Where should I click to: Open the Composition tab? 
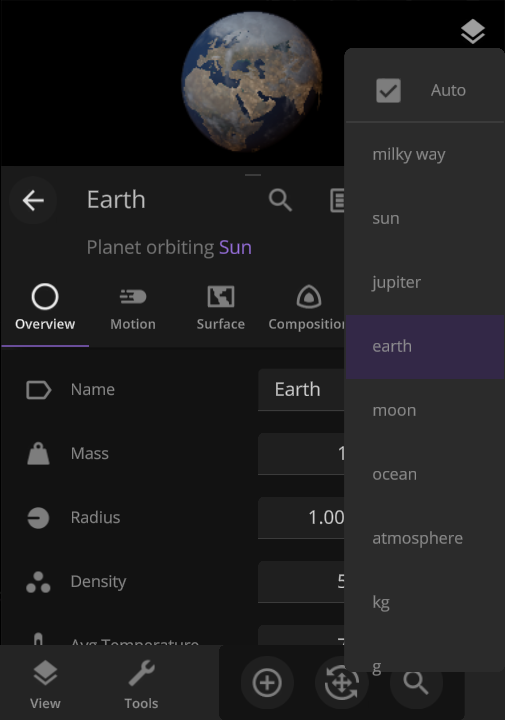[305, 309]
